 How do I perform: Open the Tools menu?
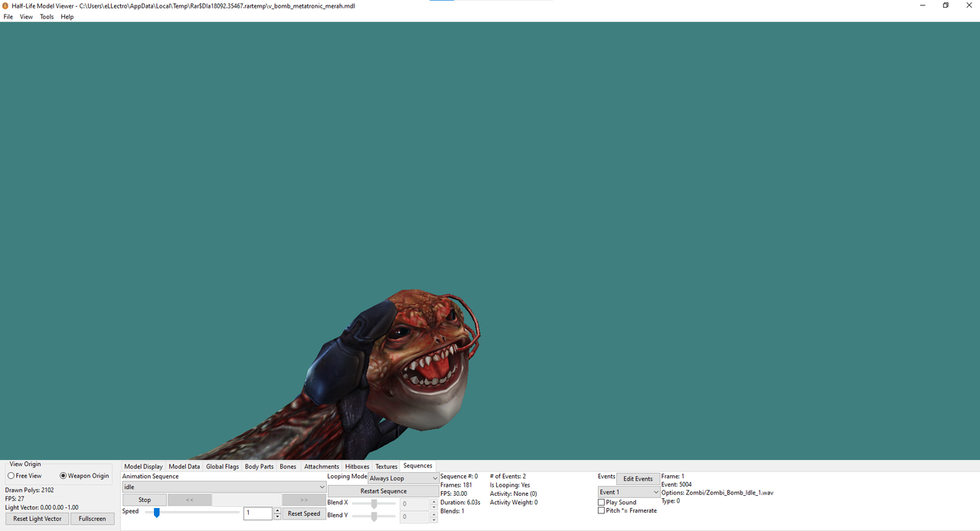pyautogui.click(x=47, y=17)
